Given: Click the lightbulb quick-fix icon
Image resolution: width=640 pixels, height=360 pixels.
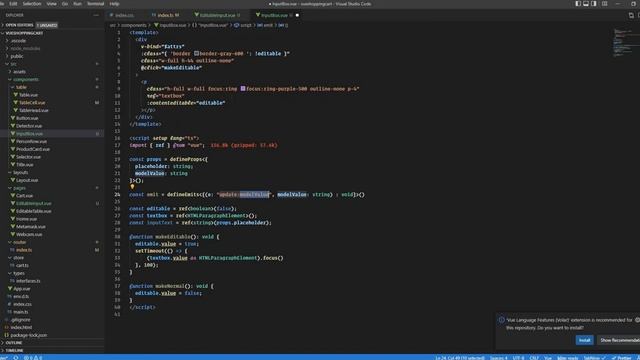Looking at the screenshot, I should click(132, 187).
